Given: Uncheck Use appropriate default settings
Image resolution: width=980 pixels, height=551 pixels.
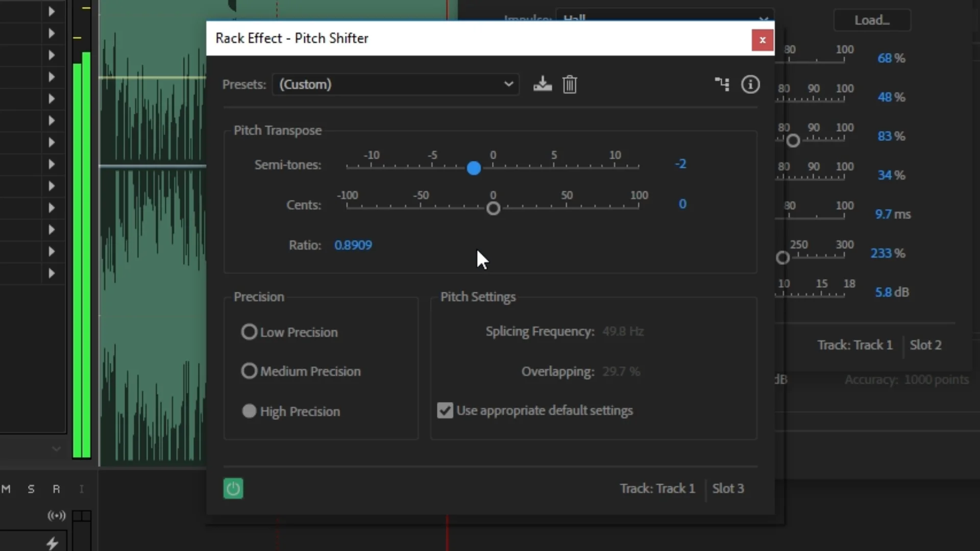Looking at the screenshot, I should coord(445,411).
